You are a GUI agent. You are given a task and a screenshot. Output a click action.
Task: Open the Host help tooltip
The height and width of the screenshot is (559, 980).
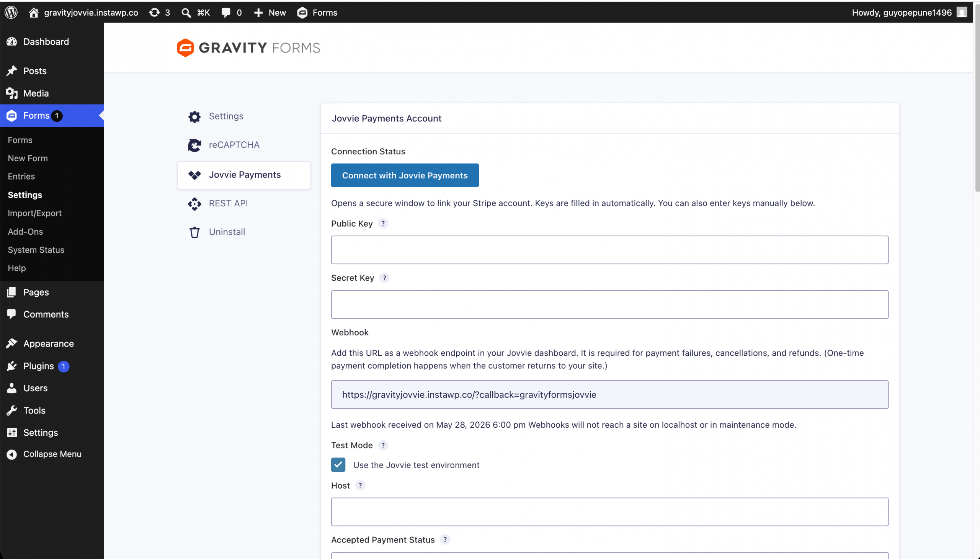360,485
